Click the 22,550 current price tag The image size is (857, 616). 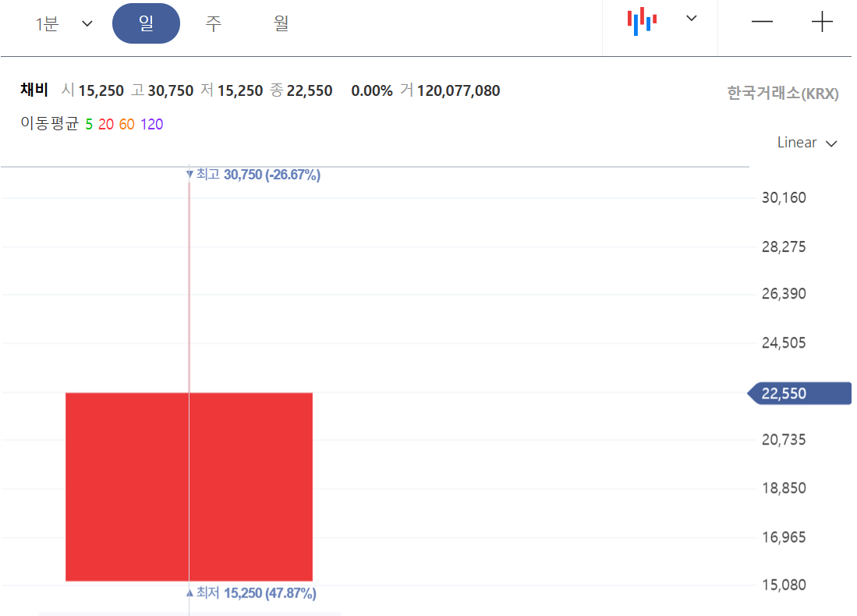[799, 394]
